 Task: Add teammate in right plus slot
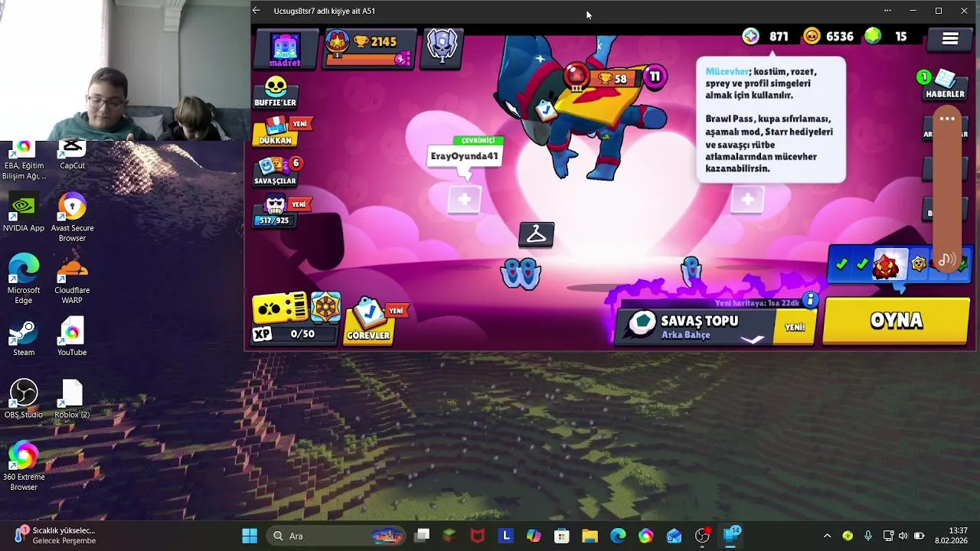tap(747, 200)
